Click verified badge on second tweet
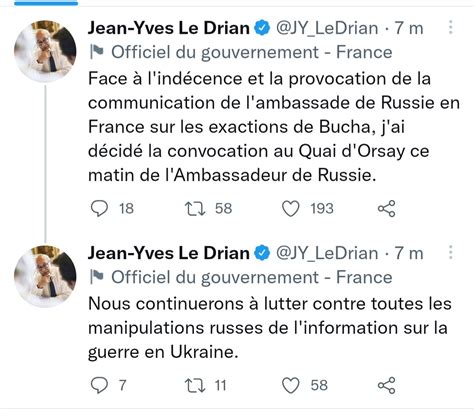474x411 pixels. pos(262,253)
